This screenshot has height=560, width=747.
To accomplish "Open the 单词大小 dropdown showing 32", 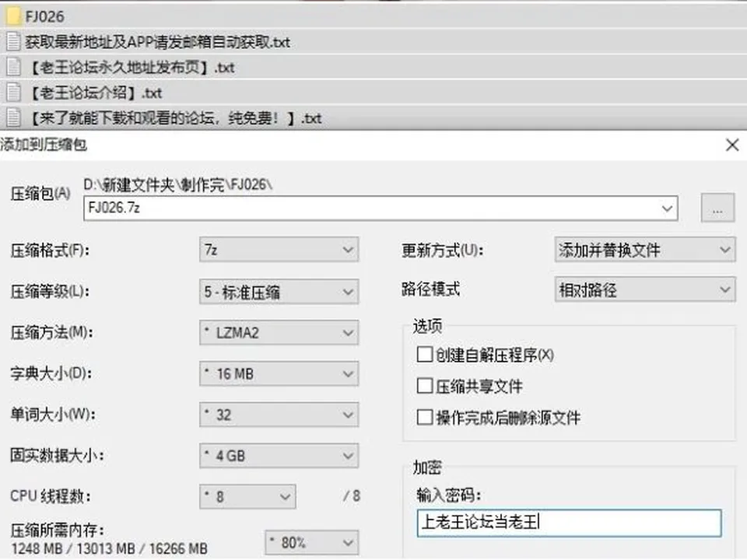I will pos(279,415).
